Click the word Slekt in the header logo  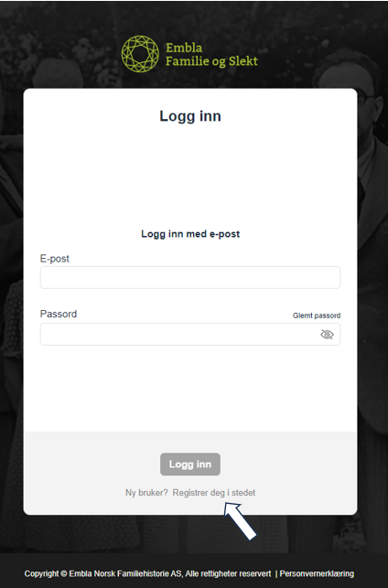click(243, 60)
